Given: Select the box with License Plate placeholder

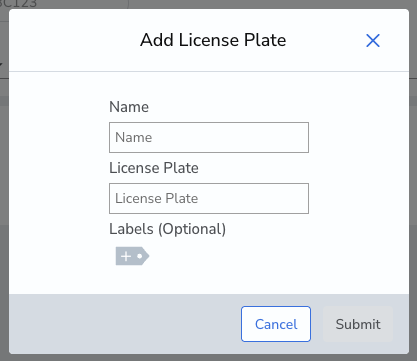Looking at the screenshot, I should 209,198.
